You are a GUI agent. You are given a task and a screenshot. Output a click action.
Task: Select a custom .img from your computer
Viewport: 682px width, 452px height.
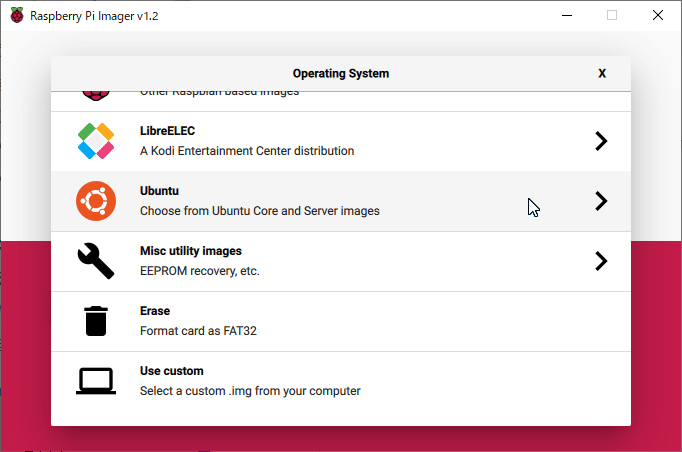coord(250,391)
